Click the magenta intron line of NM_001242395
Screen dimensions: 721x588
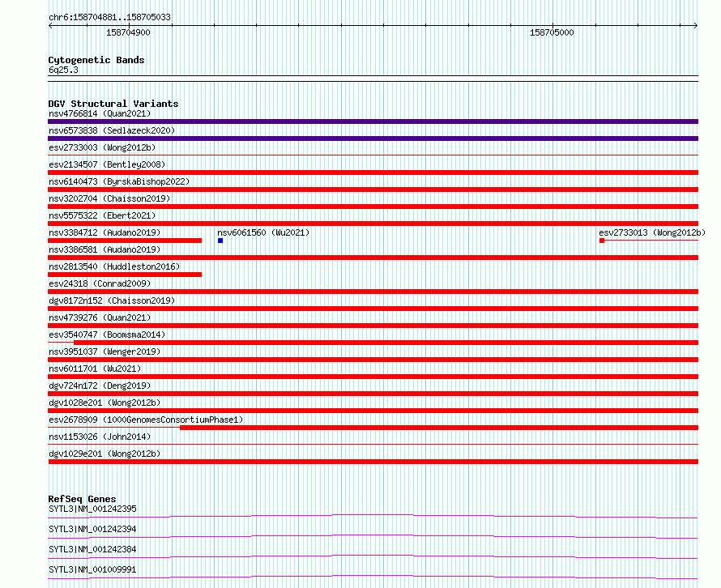point(373,515)
